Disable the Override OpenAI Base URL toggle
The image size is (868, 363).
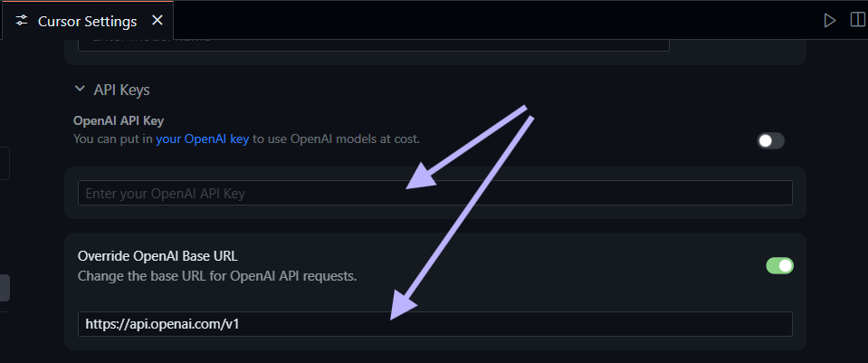(779, 265)
